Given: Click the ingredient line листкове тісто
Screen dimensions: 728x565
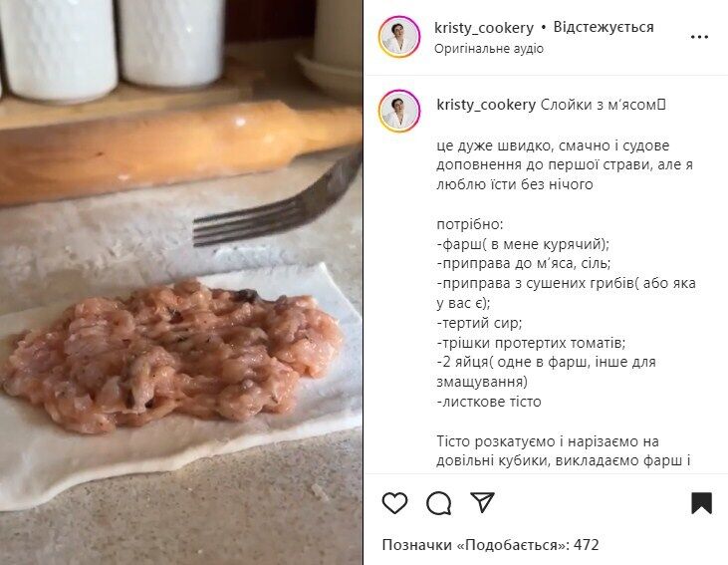Looking at the screenshot, I should [x=489, y=402].
